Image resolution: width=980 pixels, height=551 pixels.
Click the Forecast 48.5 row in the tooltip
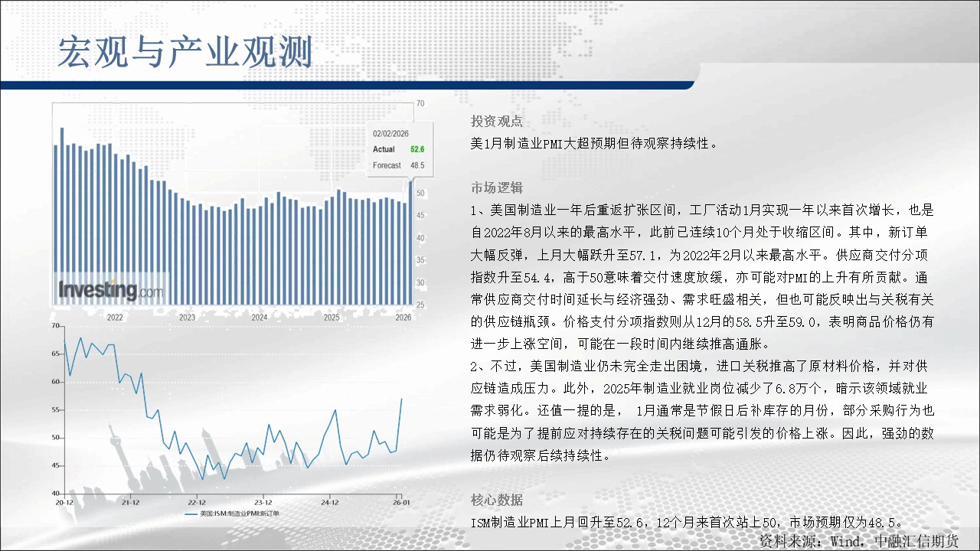(398, 165)
